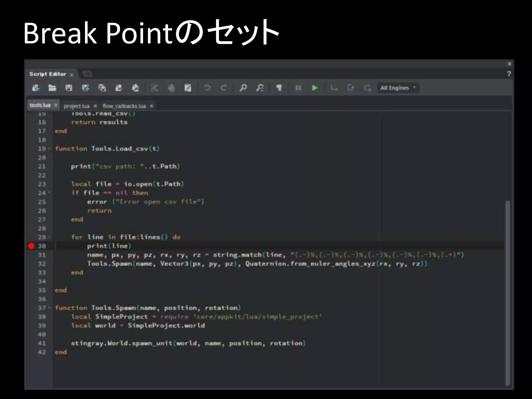Image resolution: width=532 pixels, height=399 pixels.
Task: Select the Script Editor panel tab
Action: point(48,74)
